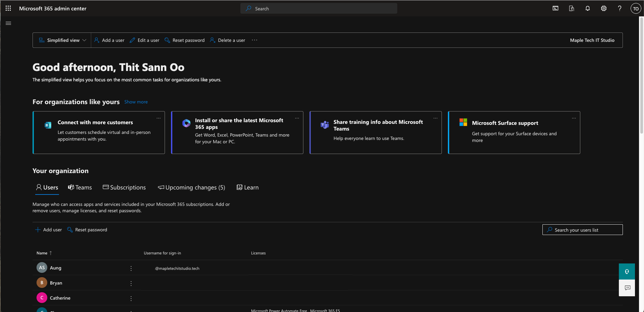Click the B avatar for Bryan

click(42, 283)
